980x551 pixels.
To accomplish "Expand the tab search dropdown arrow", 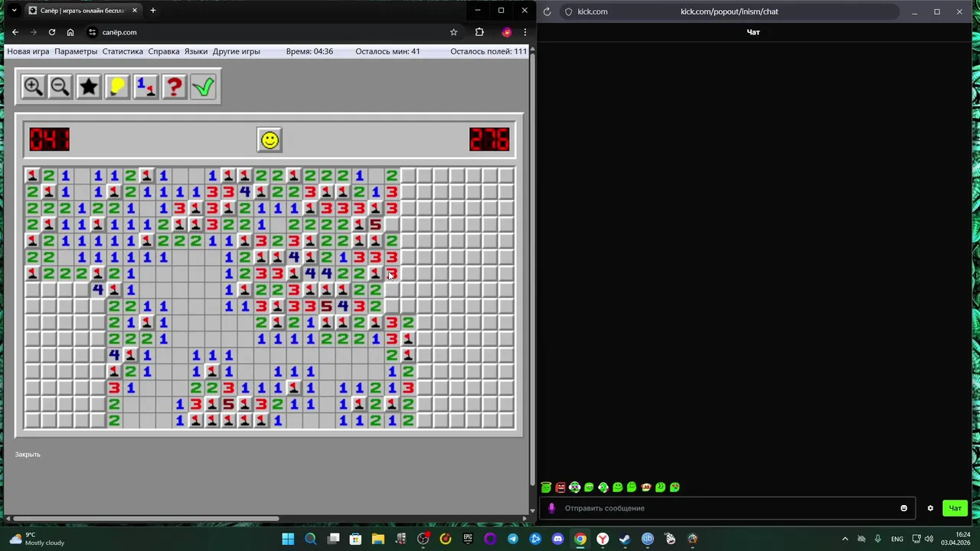I will (x=14, y=11).
